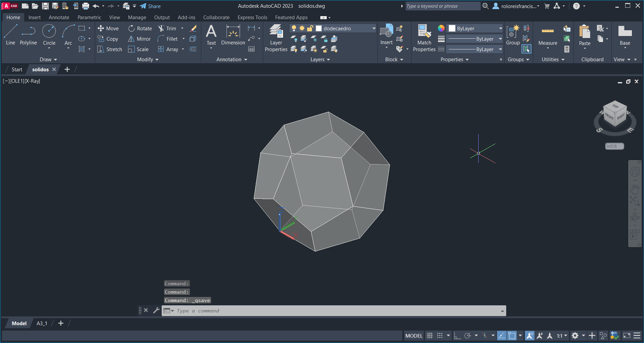The image size is (644, 343).
Task: Toggle snap mode in status bar
Action: pos(440,336)
